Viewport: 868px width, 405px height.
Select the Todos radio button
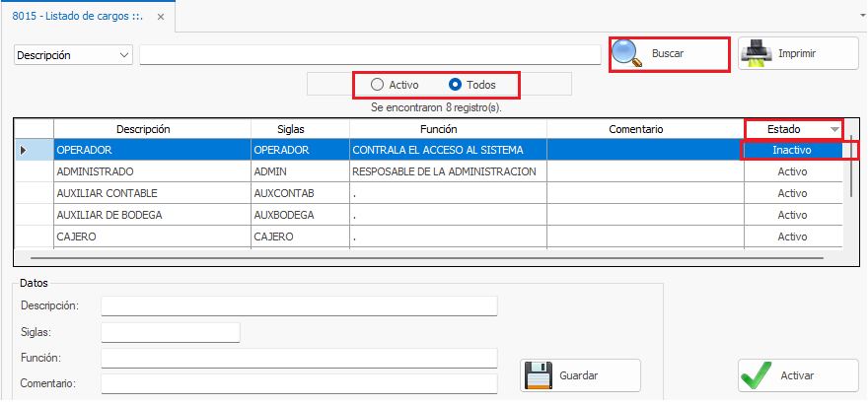tap(456, 85)
